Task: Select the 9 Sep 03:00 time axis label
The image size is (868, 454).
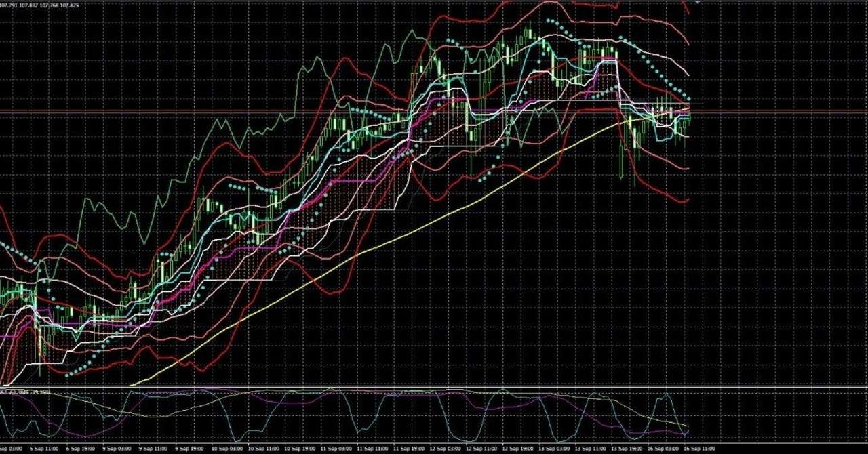Action: tap(117, 449)
